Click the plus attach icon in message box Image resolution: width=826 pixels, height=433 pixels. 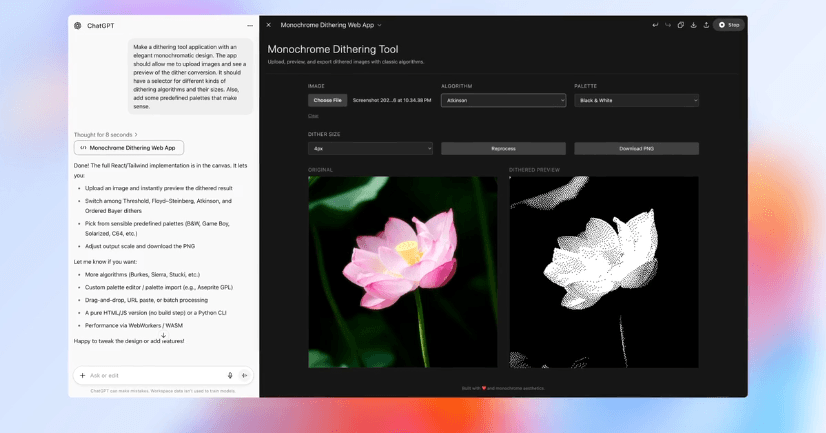coord(82,376)
